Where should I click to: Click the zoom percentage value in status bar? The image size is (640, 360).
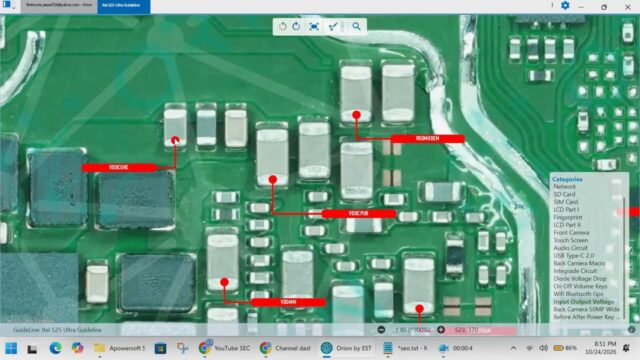coord(412,330)
